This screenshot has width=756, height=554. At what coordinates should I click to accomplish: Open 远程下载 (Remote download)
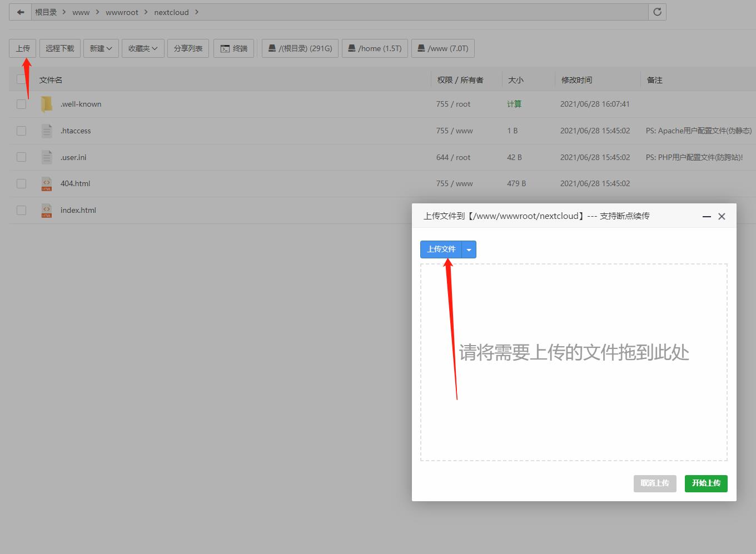[59, 48]
